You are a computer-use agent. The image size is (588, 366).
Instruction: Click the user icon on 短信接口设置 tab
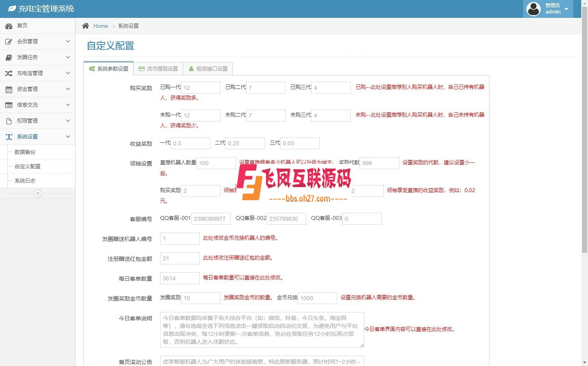[191, 69]
